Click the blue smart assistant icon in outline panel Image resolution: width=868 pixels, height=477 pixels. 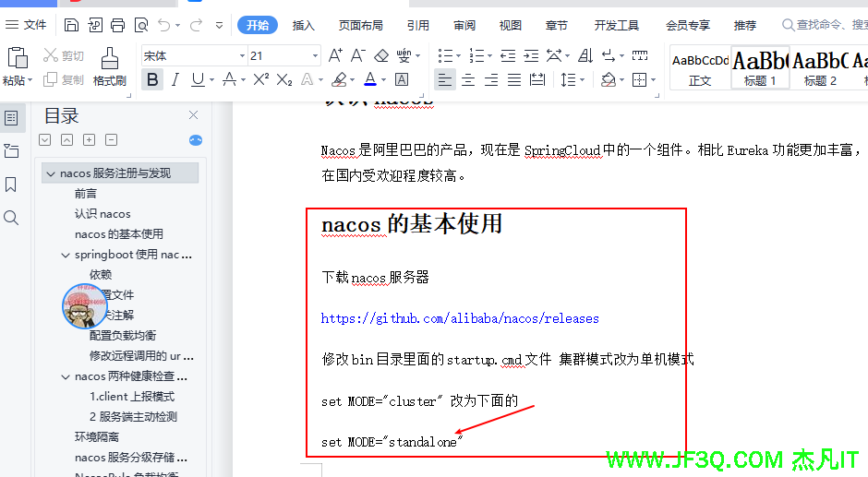click(x=195, y=140)
